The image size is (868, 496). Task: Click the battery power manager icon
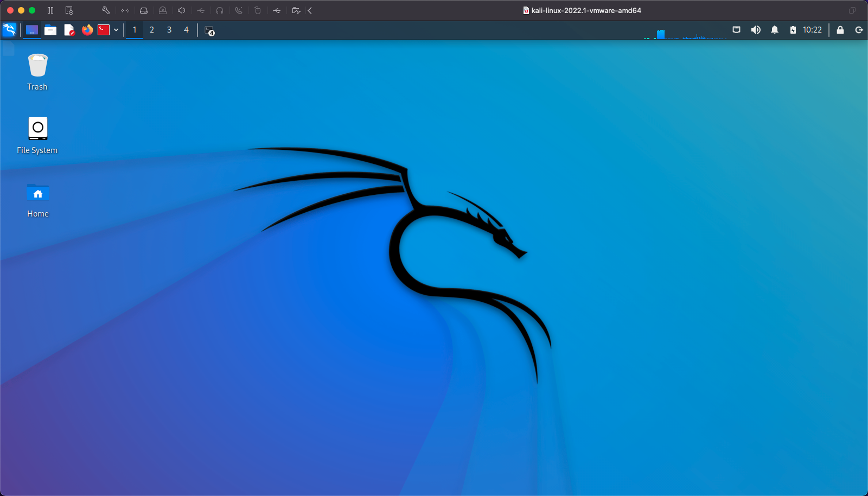click(793, 30)
